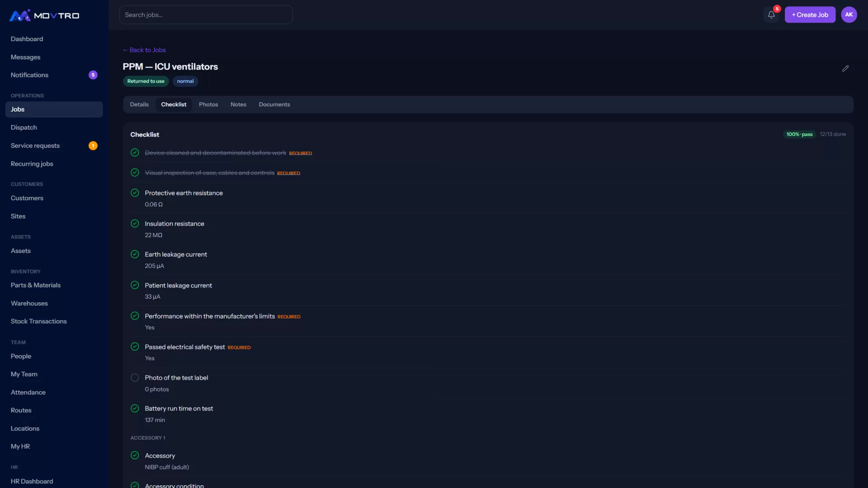Click the Returned to use status badge
This screenshot has height=488, width=868.
(146, 81)
